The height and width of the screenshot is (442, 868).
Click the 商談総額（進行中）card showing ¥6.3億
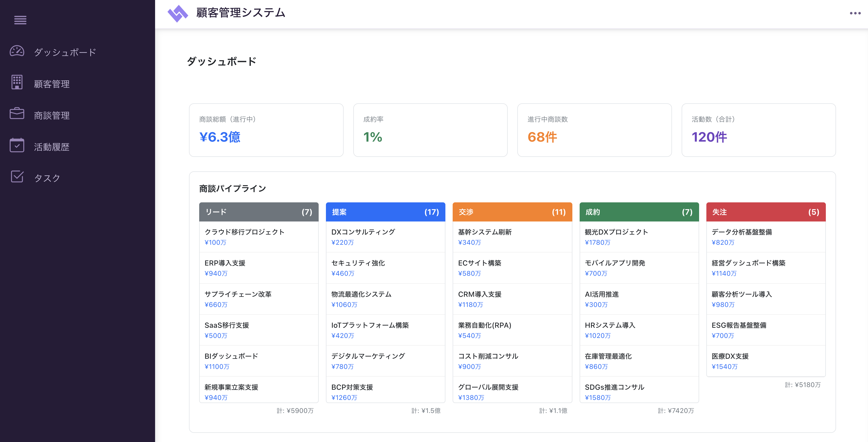(266, 130)
